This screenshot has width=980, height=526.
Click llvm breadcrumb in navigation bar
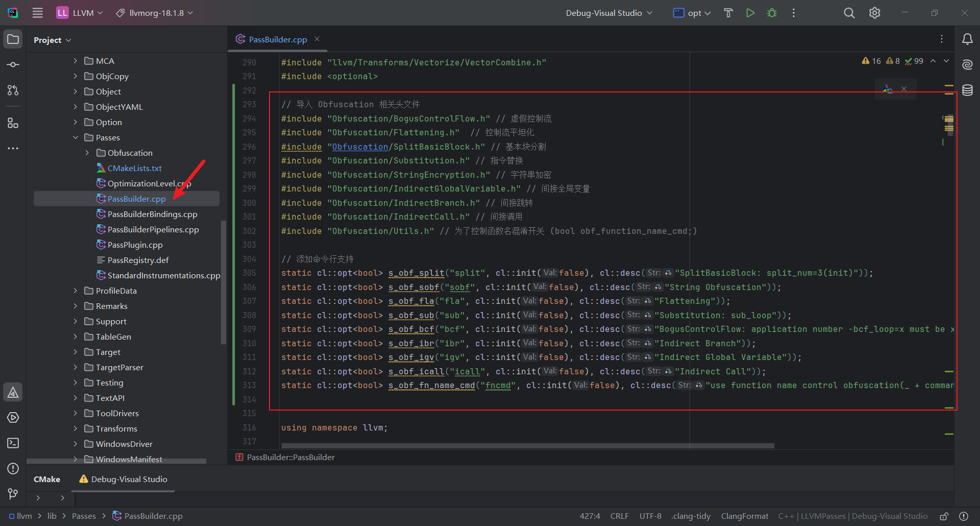20,516
